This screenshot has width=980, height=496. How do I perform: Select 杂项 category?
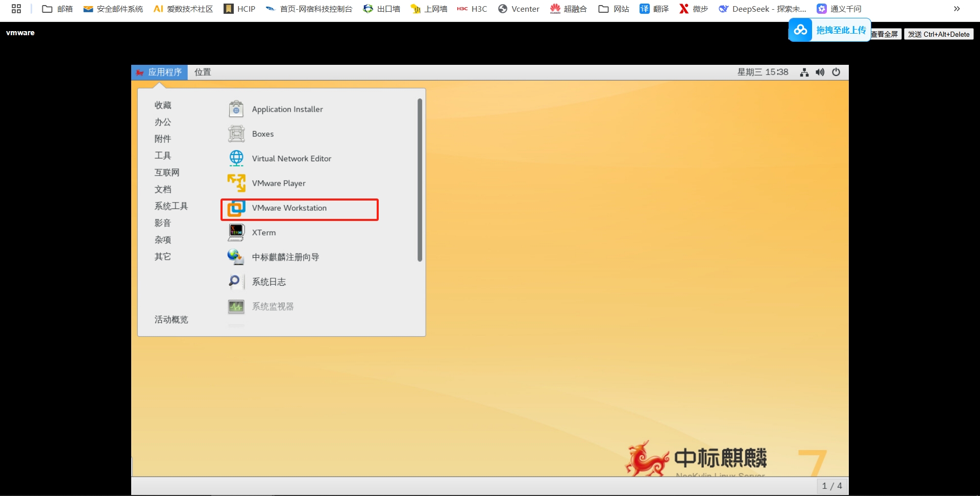(x=163, y=240)
